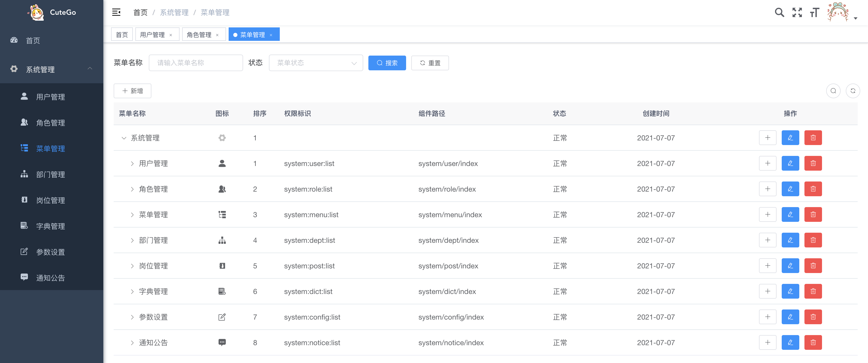Open the 菜单状态 dropdown
Image resolution: width=868 pixels, height=363 pixels.
pos(316,63)
